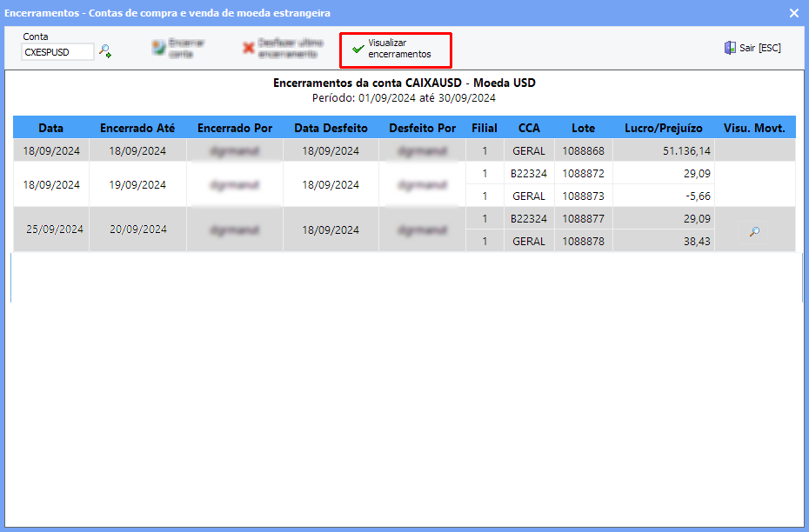Select the lot number 1088872 cell
Image resolution: width=809 pixels, height=532 pixels.
[x=583, y=174]
